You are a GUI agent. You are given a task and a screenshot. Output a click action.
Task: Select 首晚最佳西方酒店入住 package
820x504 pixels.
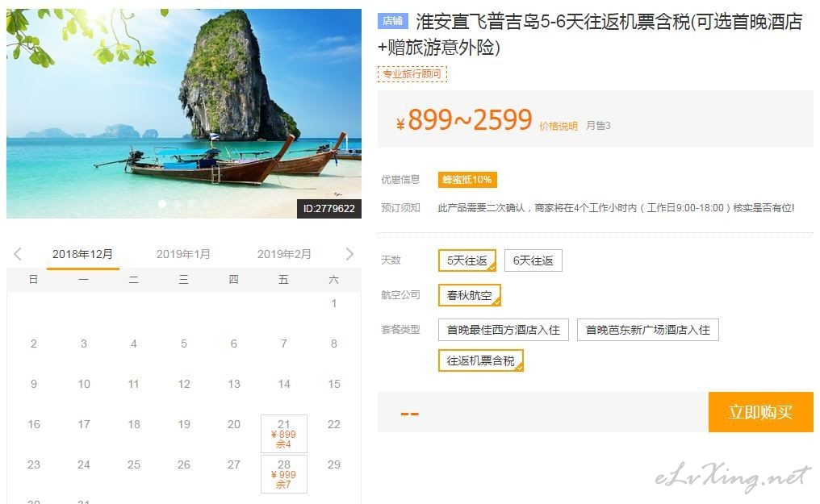[503, 330]
